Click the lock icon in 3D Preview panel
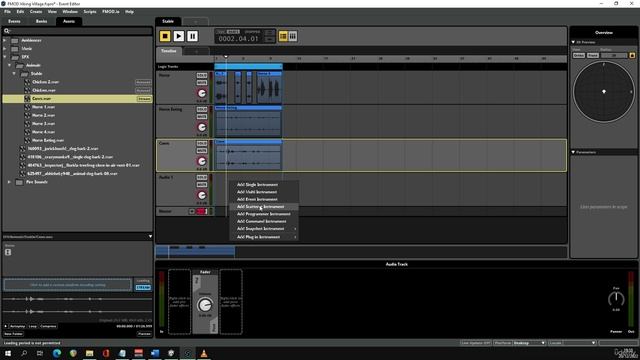Image resolution: width=640 pixels, height=360 pixels. coord(632,55)
